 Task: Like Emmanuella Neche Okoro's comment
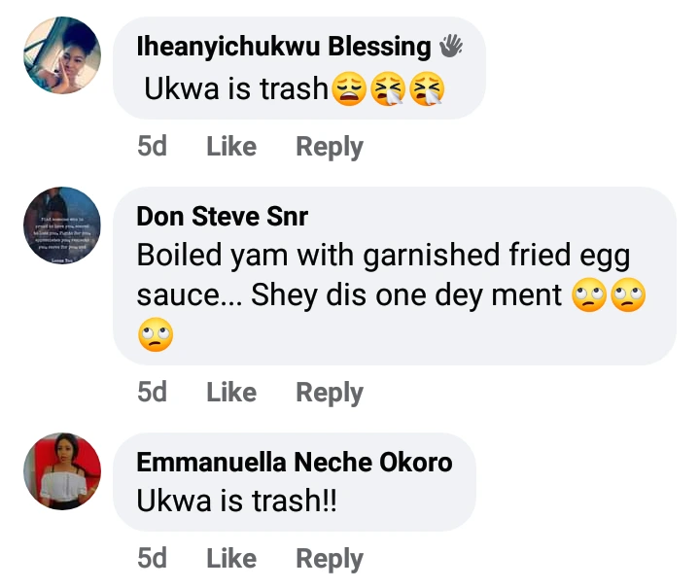point(231,559)
